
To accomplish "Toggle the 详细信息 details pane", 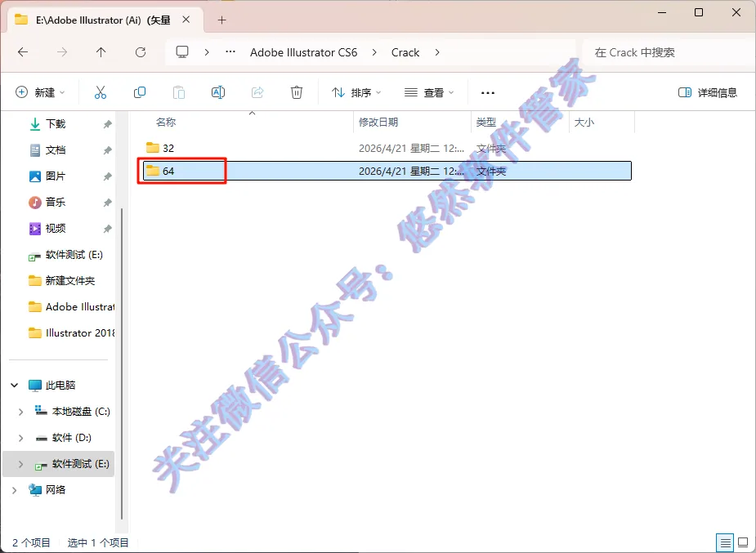I will pyautogui.click(x=707, y=92).
